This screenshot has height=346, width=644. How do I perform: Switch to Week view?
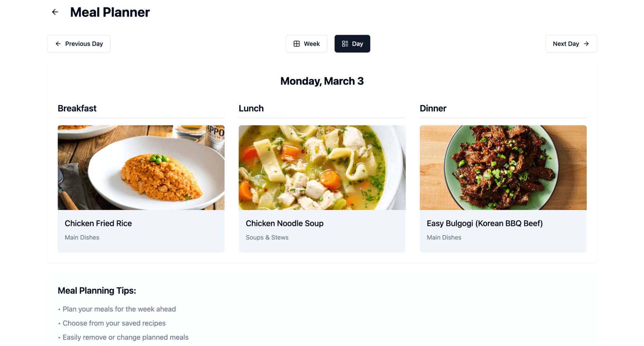pos(306,44)
